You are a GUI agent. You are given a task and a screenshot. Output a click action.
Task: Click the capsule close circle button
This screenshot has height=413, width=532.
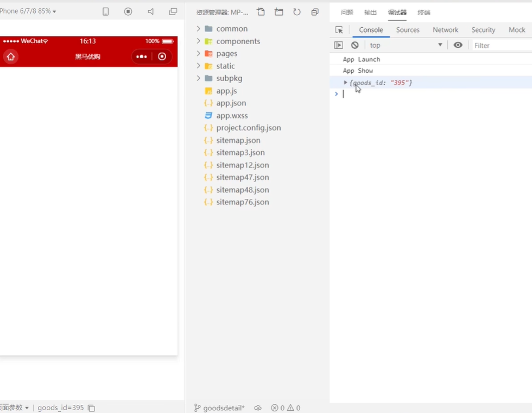click(x=162, y=57)
